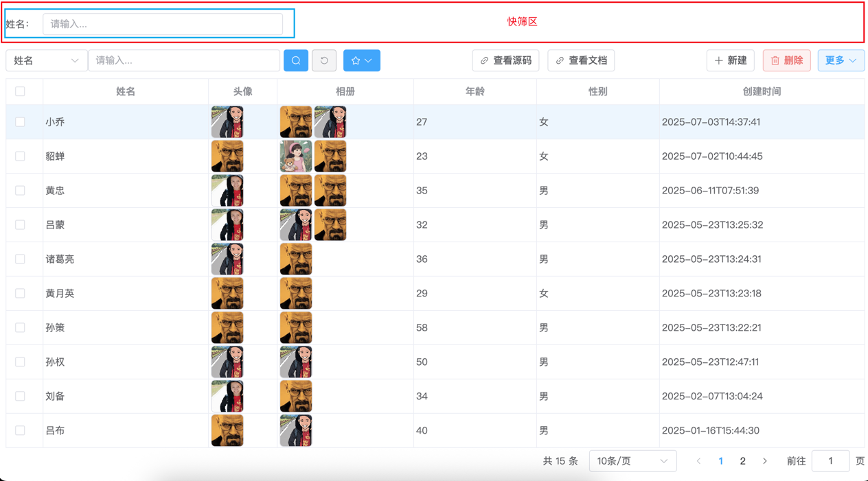
Task: Go to next page arrow
Action: click(x=765, y=461)
